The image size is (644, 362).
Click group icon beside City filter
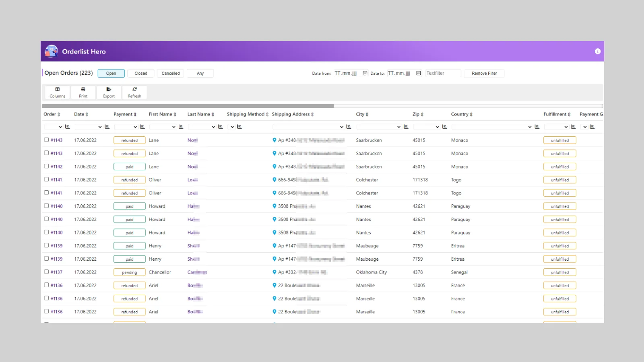[406, 127]
